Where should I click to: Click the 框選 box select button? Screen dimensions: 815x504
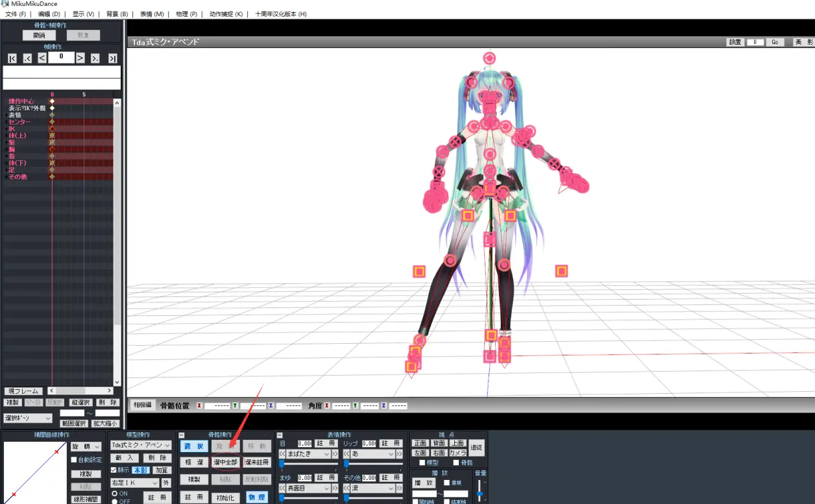193,462
